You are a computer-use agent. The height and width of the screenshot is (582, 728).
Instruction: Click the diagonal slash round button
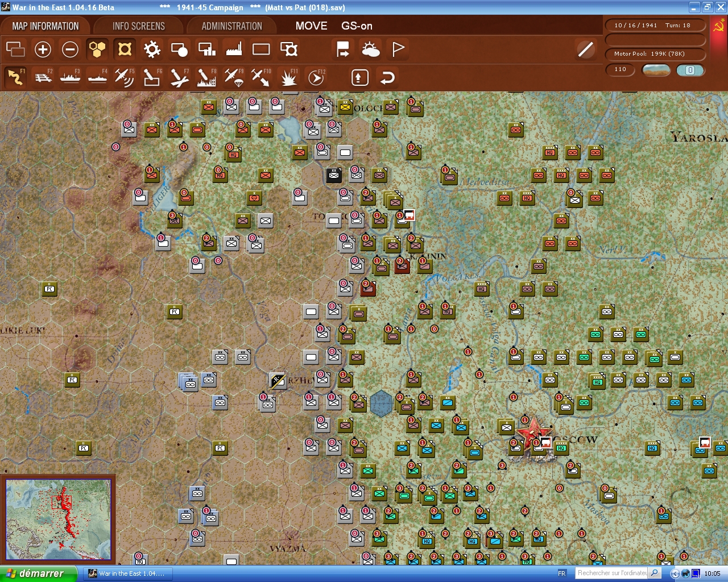[585, 49]
